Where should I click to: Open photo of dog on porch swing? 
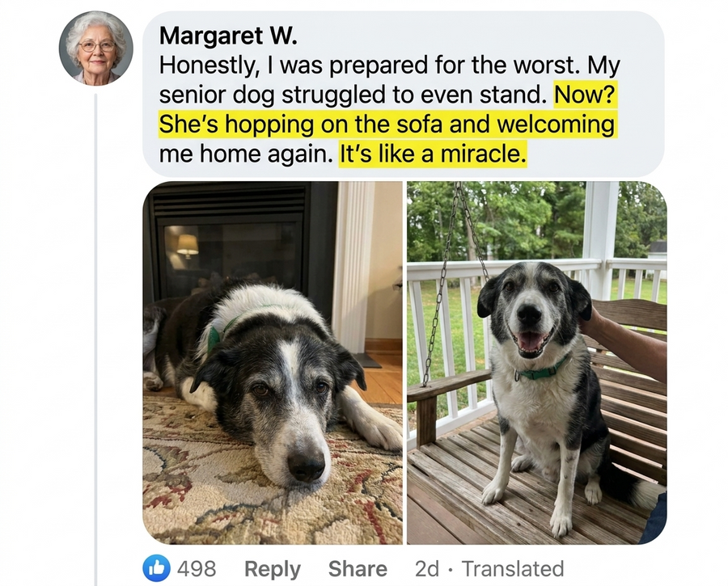(x=537, y=362)
